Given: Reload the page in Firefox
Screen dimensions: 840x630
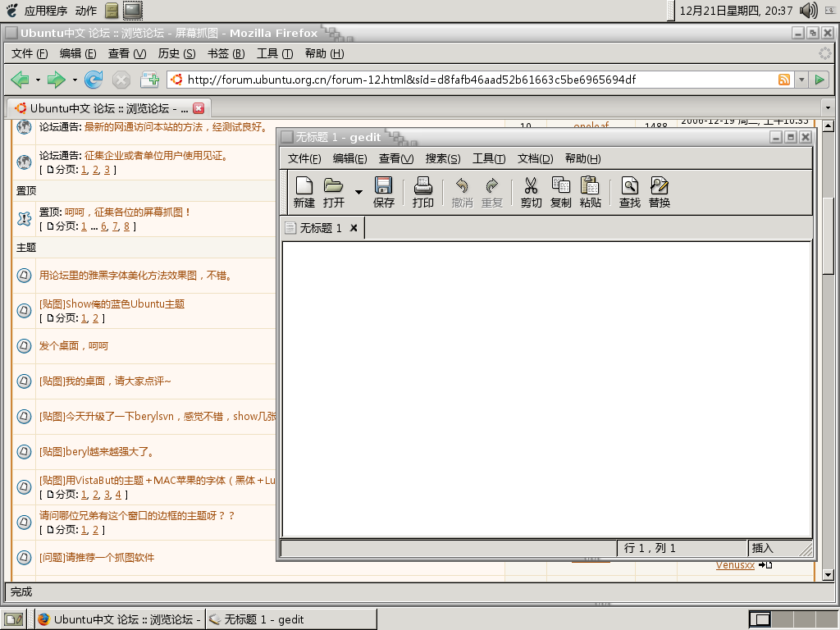Looking at the screenshot, I should click(94, 80).
